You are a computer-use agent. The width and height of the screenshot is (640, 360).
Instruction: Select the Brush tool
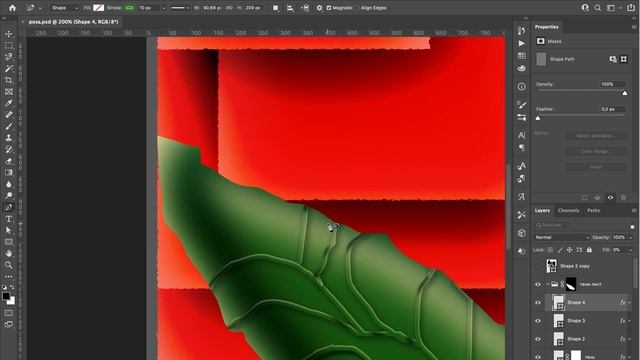[x=9, y=126]
